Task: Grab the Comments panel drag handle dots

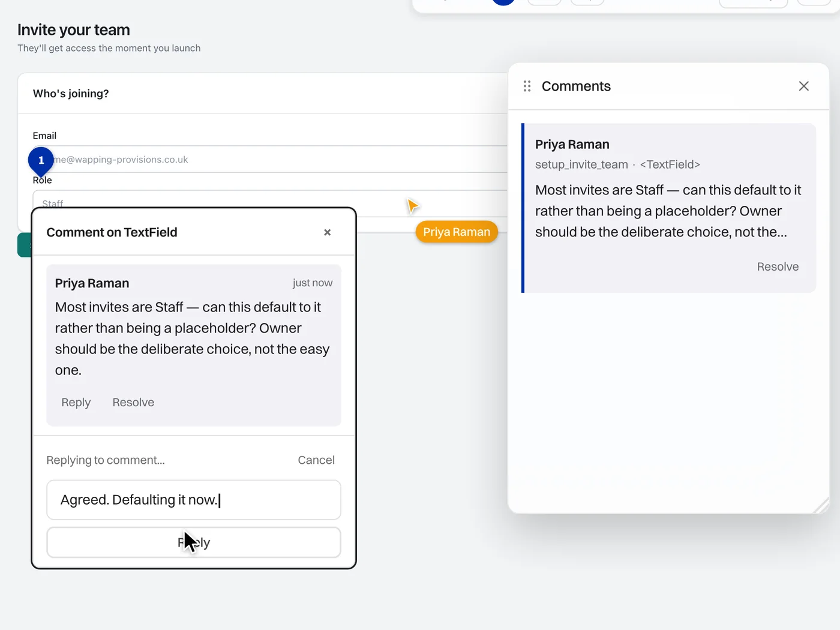Action: pyautogui.click(x=527, y=86)
